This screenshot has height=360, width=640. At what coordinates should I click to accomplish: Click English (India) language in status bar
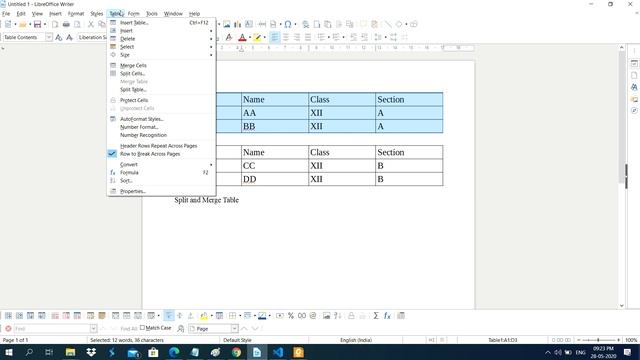coord(356,340)
